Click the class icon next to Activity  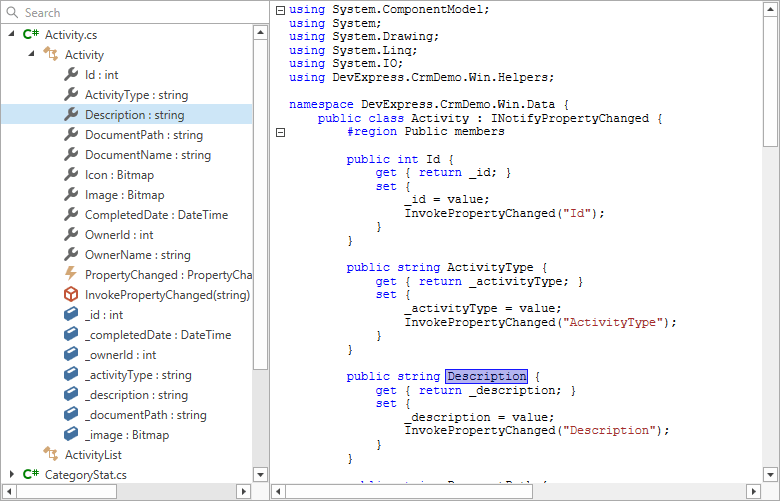(51, 54)
